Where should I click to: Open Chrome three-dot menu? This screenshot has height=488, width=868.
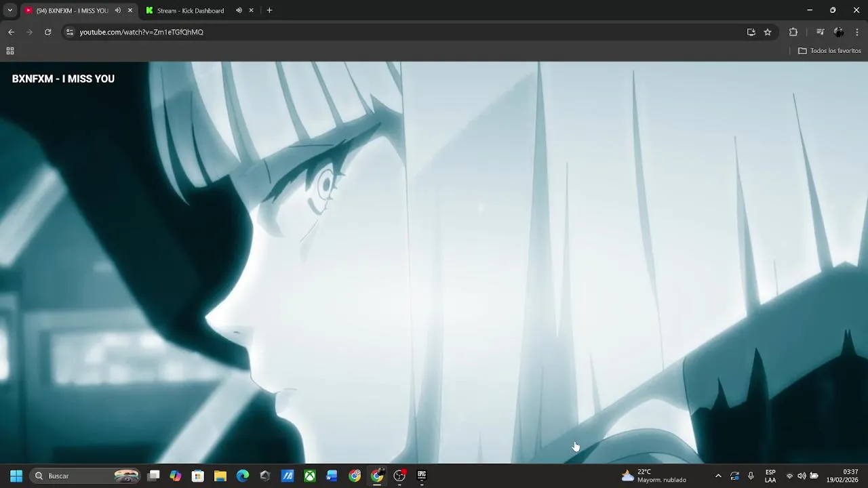pos(857,32)
